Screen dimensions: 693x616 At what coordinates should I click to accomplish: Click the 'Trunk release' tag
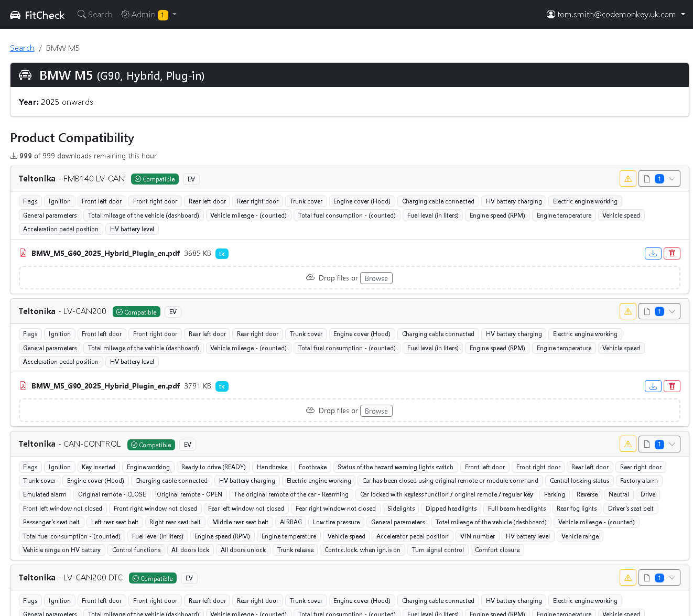pos(296,550)
